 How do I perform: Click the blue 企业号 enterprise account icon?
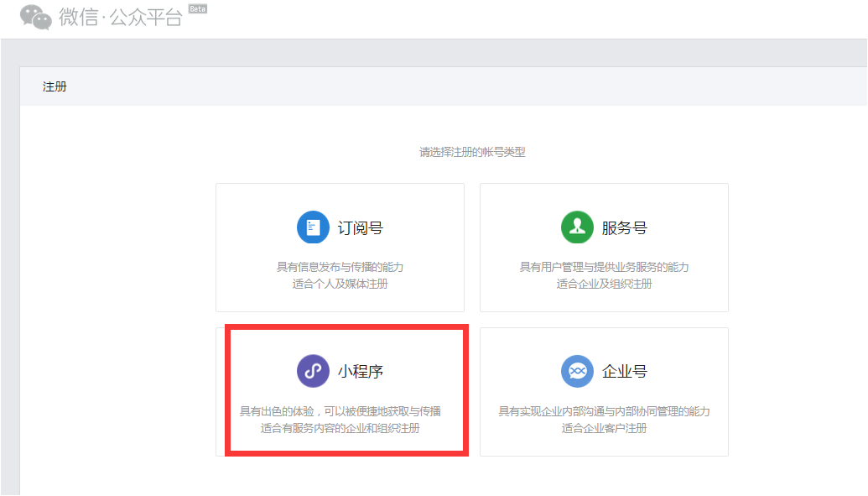577,371
